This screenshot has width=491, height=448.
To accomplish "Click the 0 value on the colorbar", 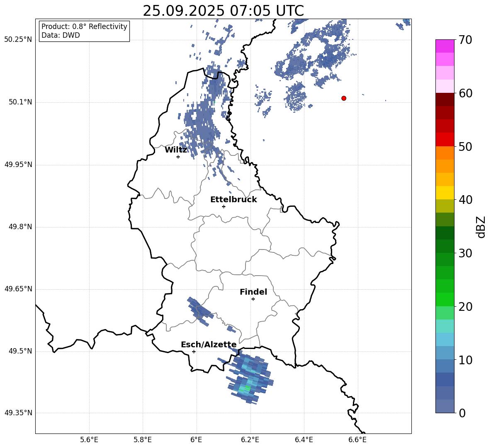I will 462,413.
